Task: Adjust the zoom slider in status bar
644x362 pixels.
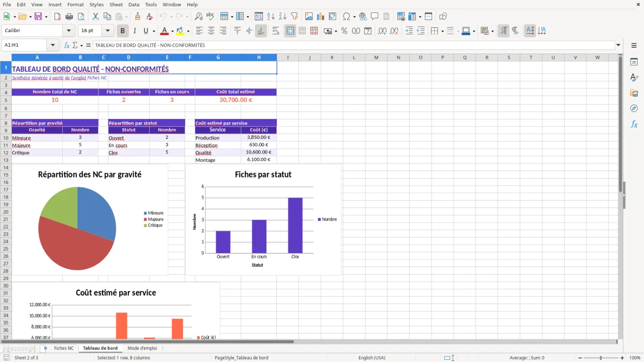Action: pos(601,358)
